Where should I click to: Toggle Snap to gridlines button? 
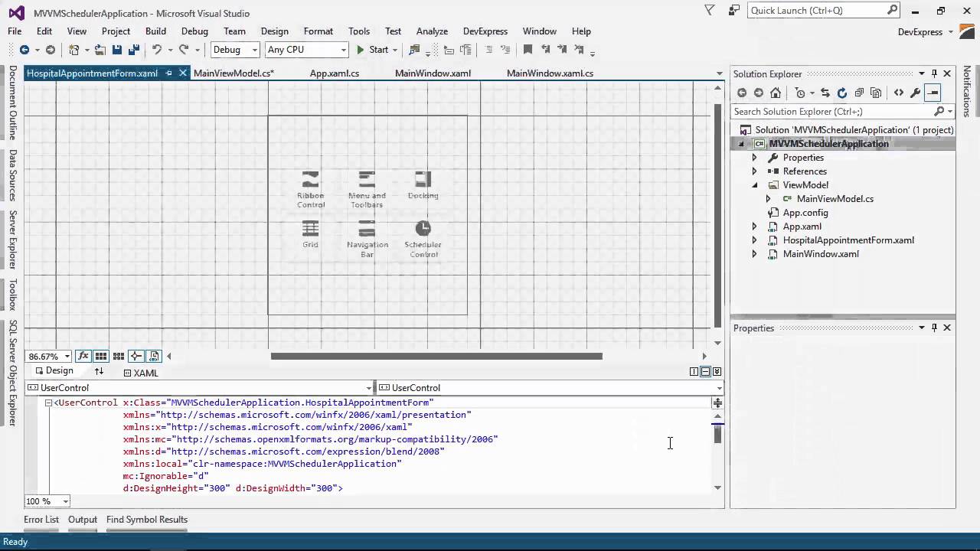coord(119,356)
